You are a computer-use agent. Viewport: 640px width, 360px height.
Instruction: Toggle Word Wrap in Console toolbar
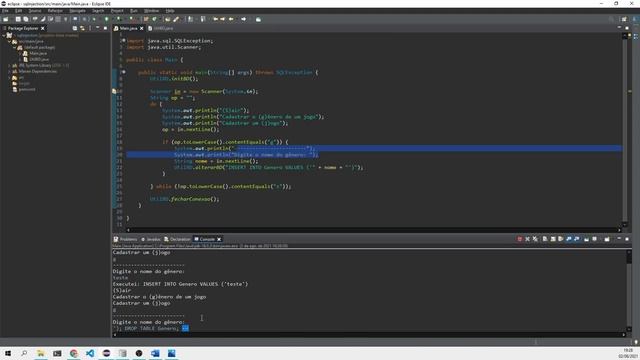coord(561,239)
